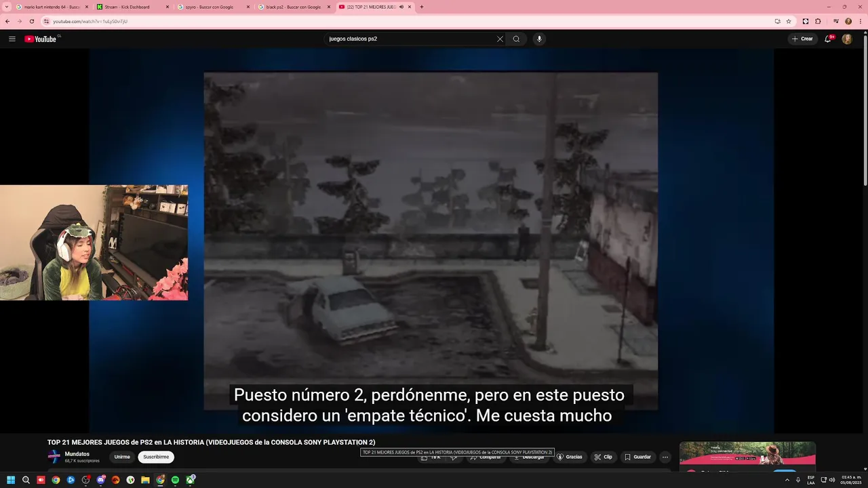Open Xbox app from the taskbar
The image size is (868, 488).
[191, 480]
